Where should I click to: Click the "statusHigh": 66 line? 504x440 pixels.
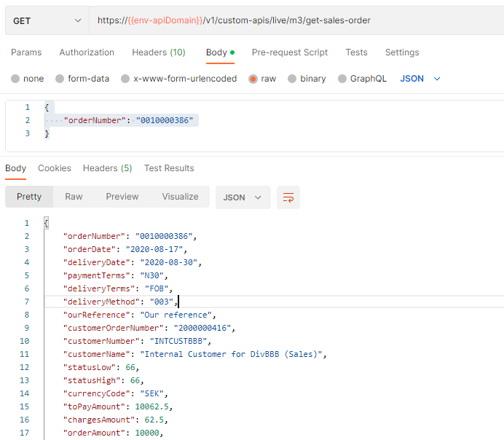click(103, 380)
